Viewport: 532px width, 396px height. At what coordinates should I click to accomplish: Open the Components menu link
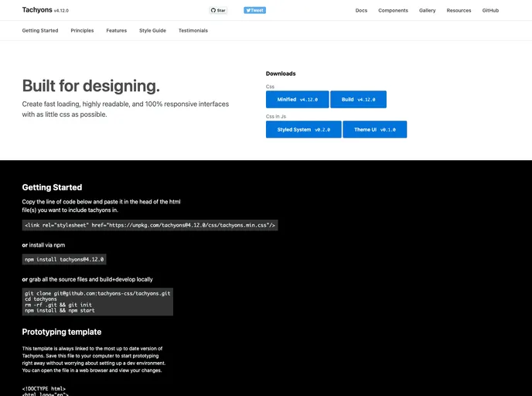click(394, 11)
